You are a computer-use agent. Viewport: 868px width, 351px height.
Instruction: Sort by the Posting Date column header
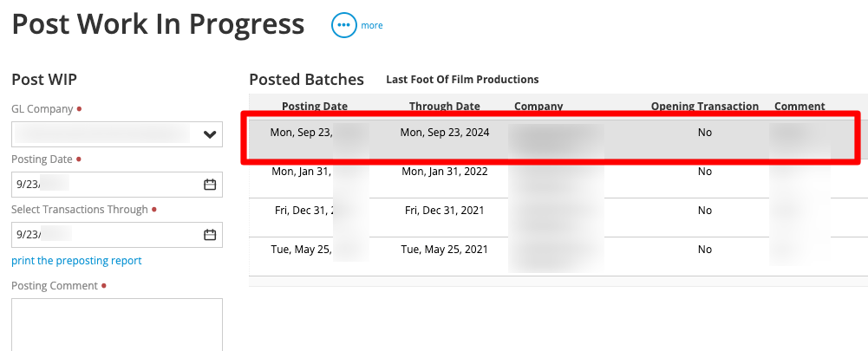(315, 107)
